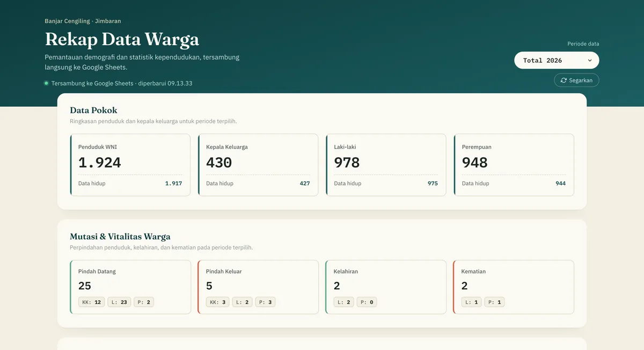Click the P: 0 chip in Kelahiran
Screen dimensions: 644x350
367,302
